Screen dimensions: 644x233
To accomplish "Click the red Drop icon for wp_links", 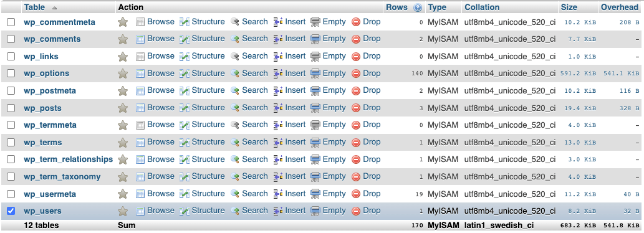I will [356, 56].
